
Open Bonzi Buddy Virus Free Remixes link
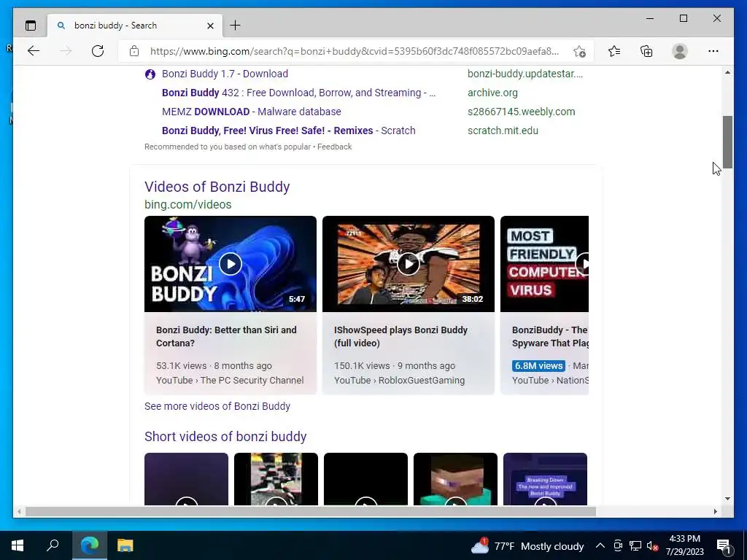click(289, 131)
